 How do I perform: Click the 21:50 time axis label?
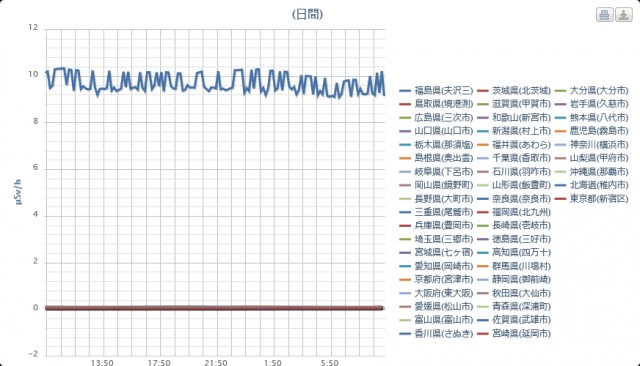point(216,362)
